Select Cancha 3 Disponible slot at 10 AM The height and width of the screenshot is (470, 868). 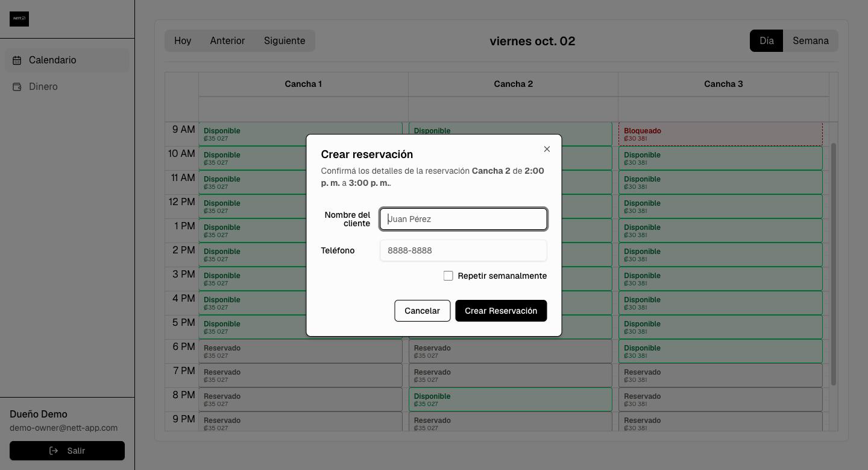click(x=720, y=158)
